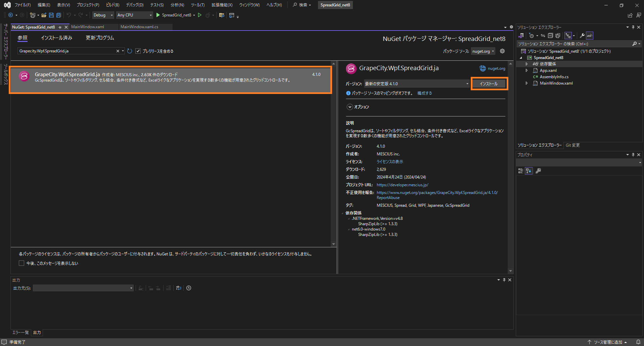Select the GrapeCity.Wpf.SpreadGrid.ja package row
The image size is (644, 346).
tap(171, 80)
